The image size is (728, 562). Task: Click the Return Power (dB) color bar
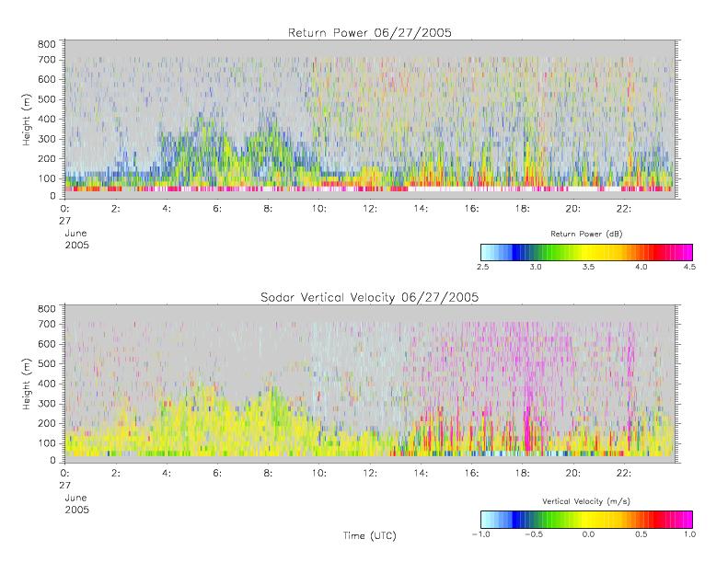(x=586, y=252)
